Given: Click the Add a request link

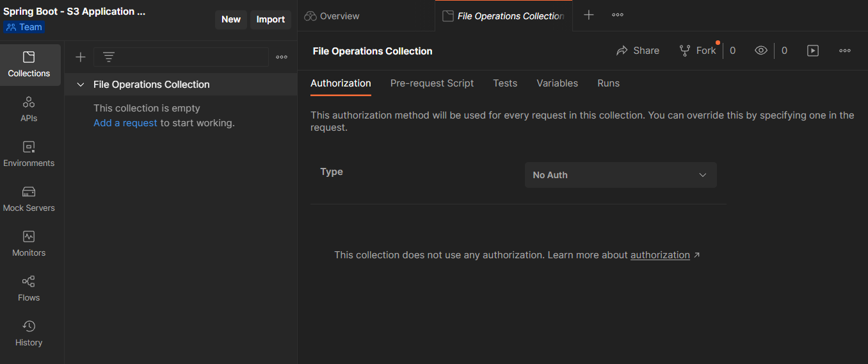Looking at the screenshot, I should [x=125, y=123].
